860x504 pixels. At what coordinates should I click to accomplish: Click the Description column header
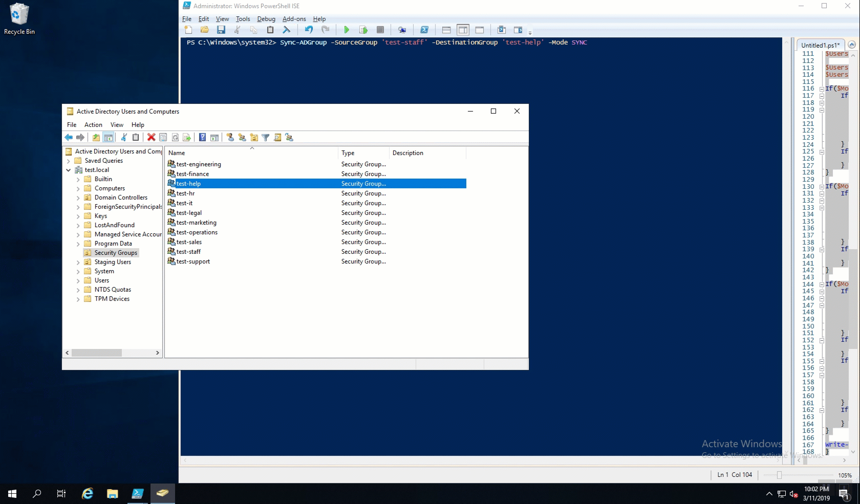(x=427, y=152)
